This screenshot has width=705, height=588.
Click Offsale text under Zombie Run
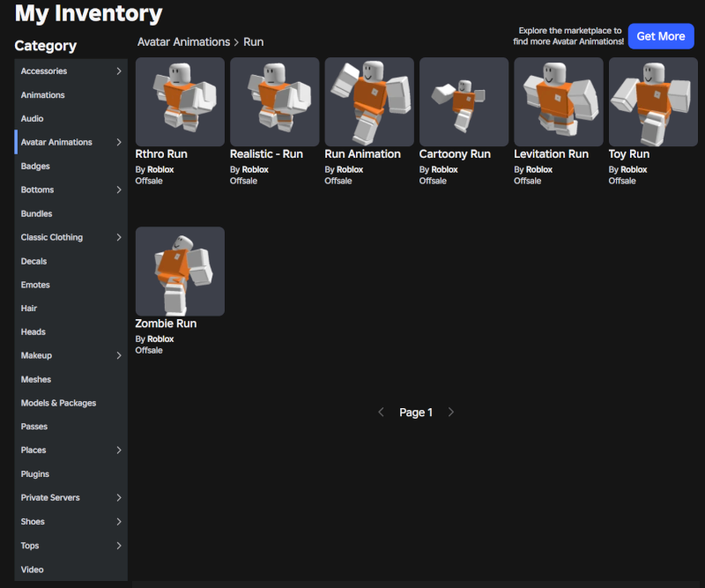pyautogui.click(x=149, y=350)
